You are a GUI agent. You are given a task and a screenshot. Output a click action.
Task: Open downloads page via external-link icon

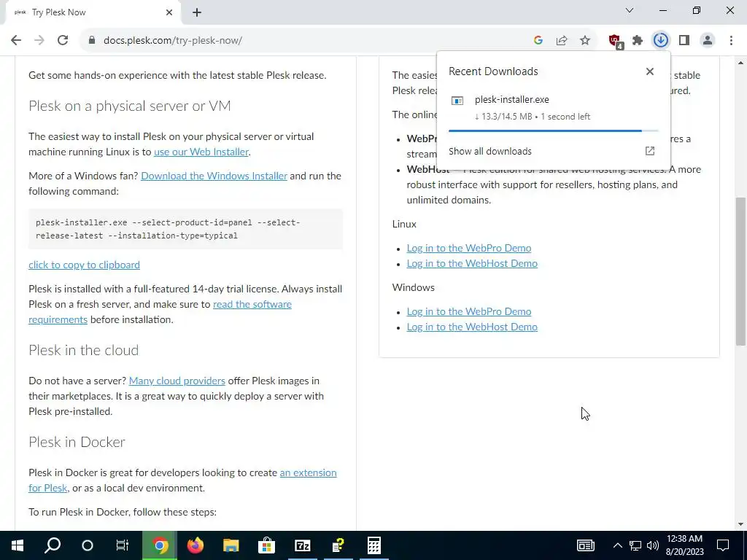[650, 151]
